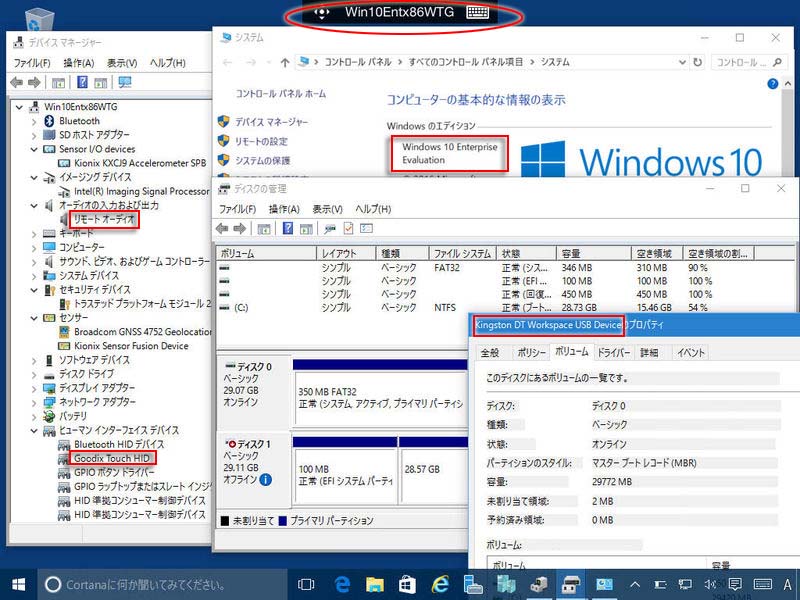Collapse the セキュリティ デバイス category
Image resolution: width=800 pixels, height=600 pixels.
point(34,290)
